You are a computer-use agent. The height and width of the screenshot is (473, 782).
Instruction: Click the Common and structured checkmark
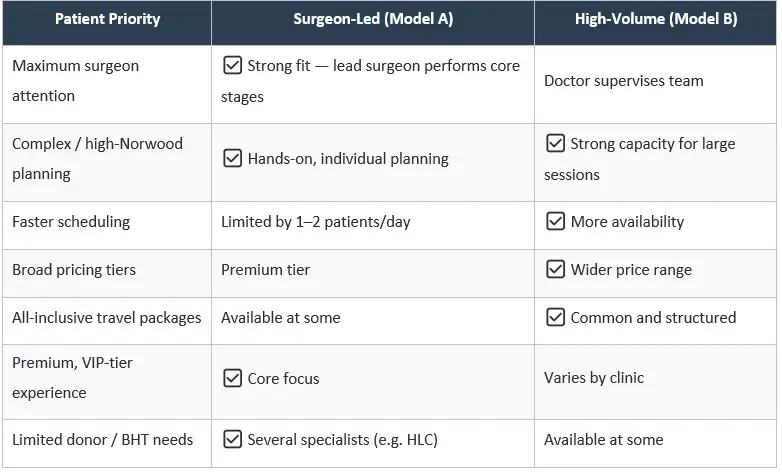(555, 317)
